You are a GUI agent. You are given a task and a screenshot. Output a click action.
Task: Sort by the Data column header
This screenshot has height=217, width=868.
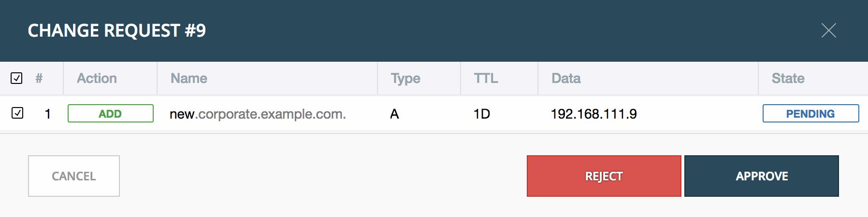pyautogui.click(x=566, y=78)
